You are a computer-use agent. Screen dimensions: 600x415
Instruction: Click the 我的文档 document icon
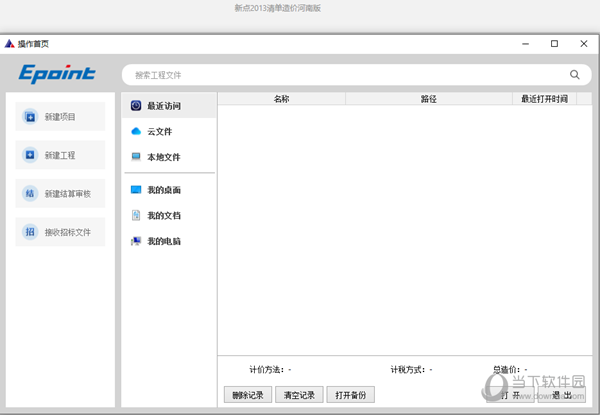pyautogui.click(x=136, y=215)
